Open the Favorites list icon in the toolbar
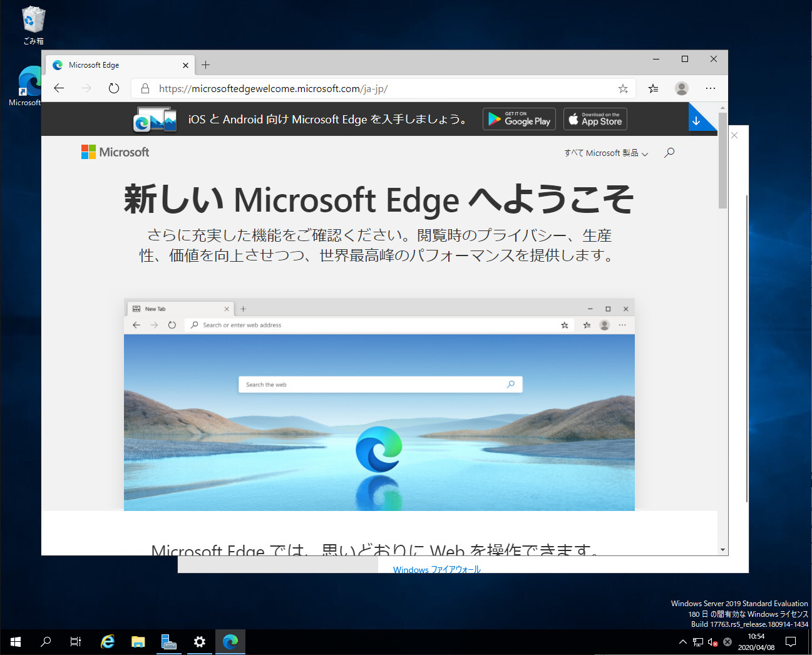The width and height of the screenshot is (812, 655). pyautogui.click(x=653, y=88)
